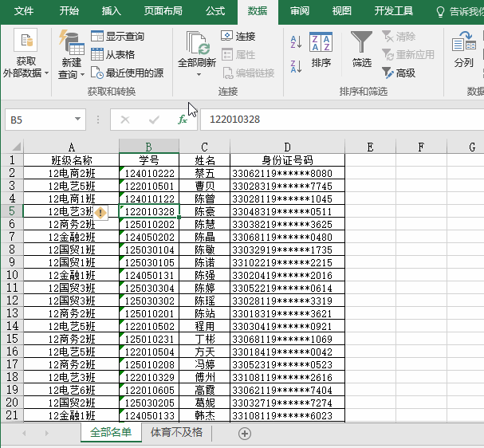The width and height of the screenshot is (484, 448).
Task: Select column A header
Action: click(x=71, y=147)
